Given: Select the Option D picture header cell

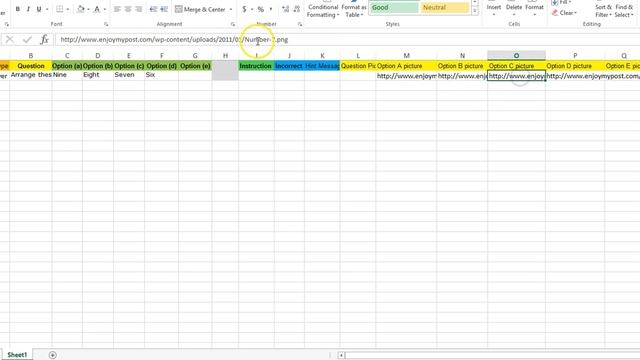Looking at the screenshot, I should (x=575, y=66).
